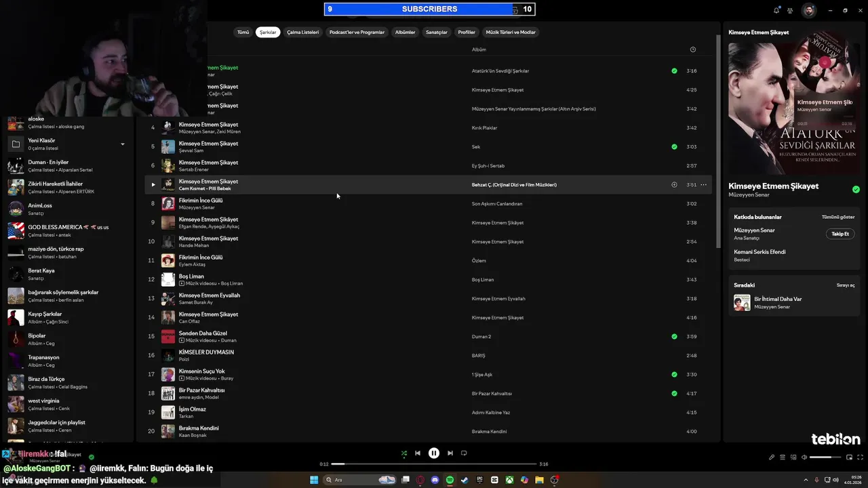
Task: Toggle saved check on Atatürk'ün Sevdiği Şarkılar row
Action: (x=674, y=70)
